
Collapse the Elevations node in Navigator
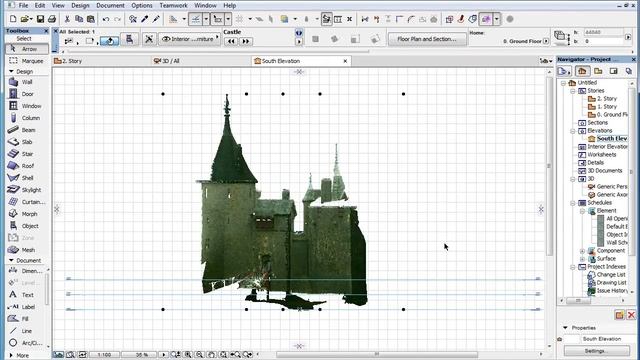pyautogui.click(x=573, y=131)
